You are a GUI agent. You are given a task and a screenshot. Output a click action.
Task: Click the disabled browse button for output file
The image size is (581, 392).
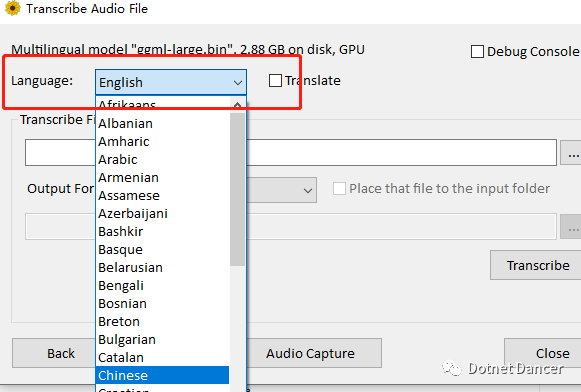click(x=572, y=226)
